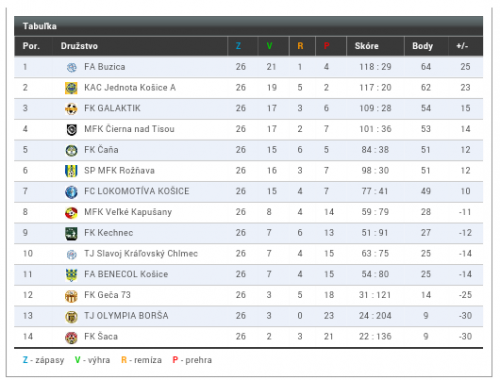This screenshot has width=500, height=380.
Task: Click the KAC Jednota Košice A crest
Action: click(x=71, y=88)
